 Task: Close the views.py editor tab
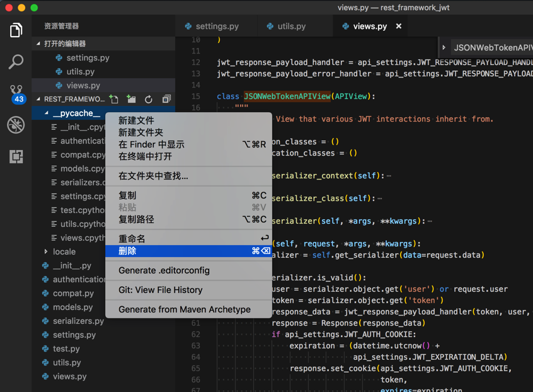399,26
